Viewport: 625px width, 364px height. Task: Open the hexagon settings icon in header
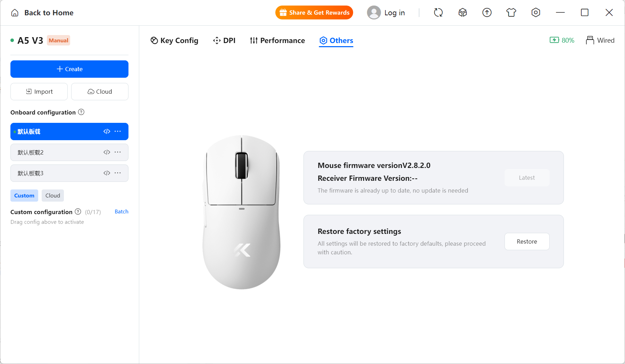536,13
